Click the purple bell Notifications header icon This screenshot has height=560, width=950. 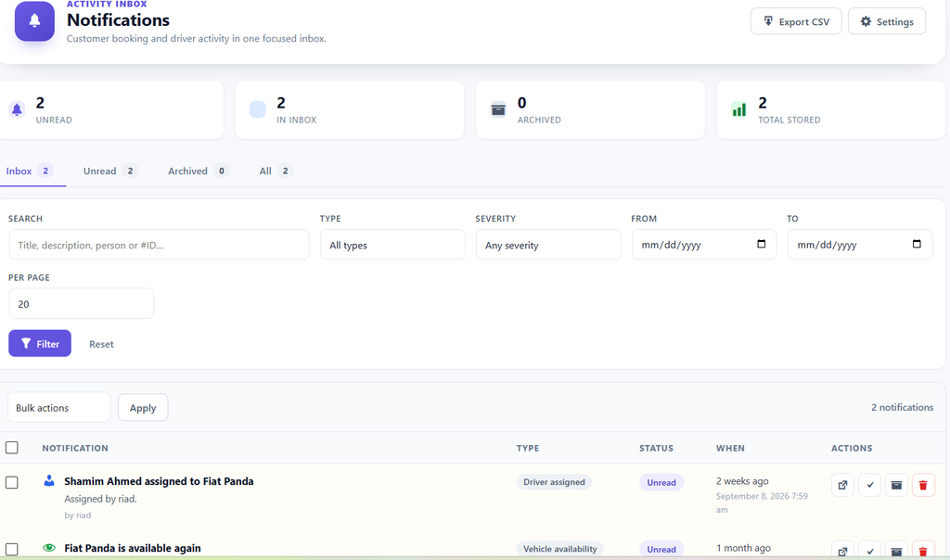pos(34,21)
